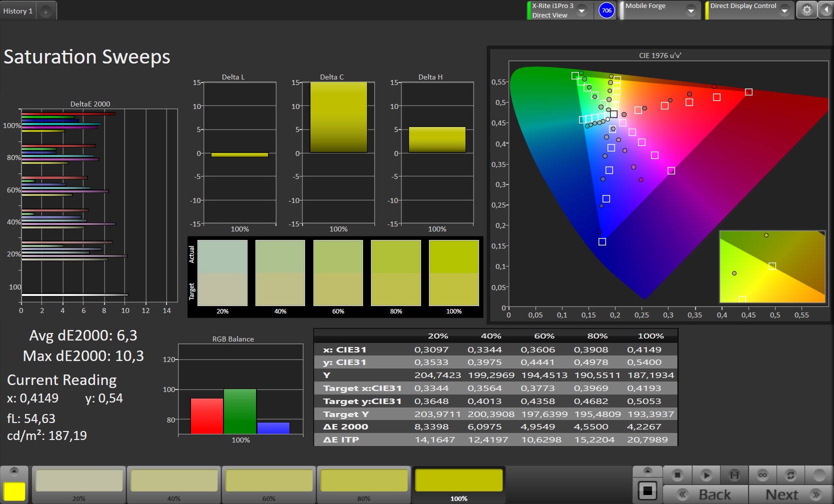Image resolution: width=834 pixels, height=504 pixels.
Task: Add a new history tab with plus
Action: pyautogui.click(x=45, y=11)
